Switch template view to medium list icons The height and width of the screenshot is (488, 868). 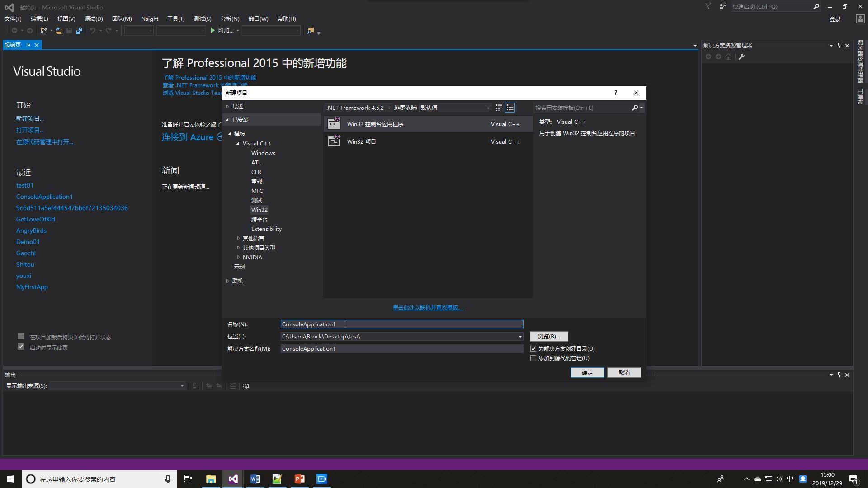510,108
